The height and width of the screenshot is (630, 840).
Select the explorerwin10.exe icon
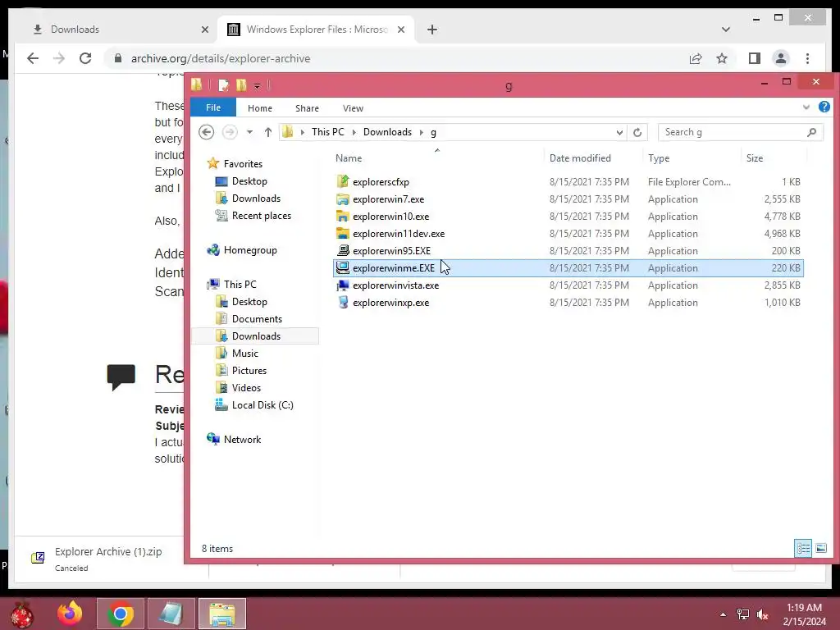click(x=343, y=217)
